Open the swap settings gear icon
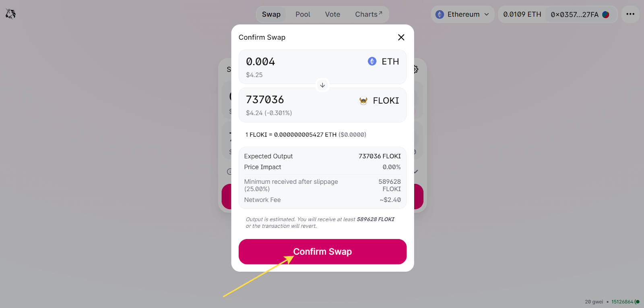Screen dimensions: 644x308 pyautogui.click(x=416, y=69)
